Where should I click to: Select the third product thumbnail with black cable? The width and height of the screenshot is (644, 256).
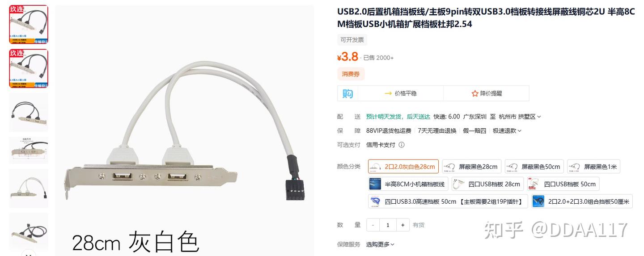tap(29, 112)
